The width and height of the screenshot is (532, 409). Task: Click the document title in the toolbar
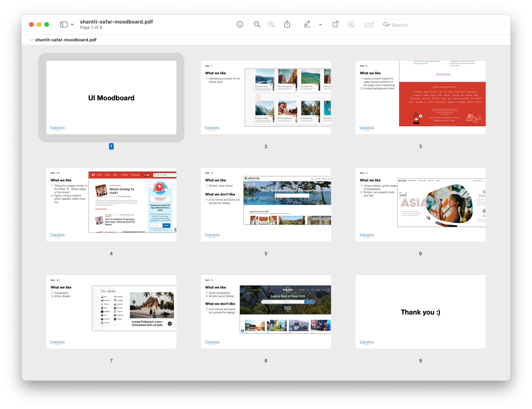point(116,22)
